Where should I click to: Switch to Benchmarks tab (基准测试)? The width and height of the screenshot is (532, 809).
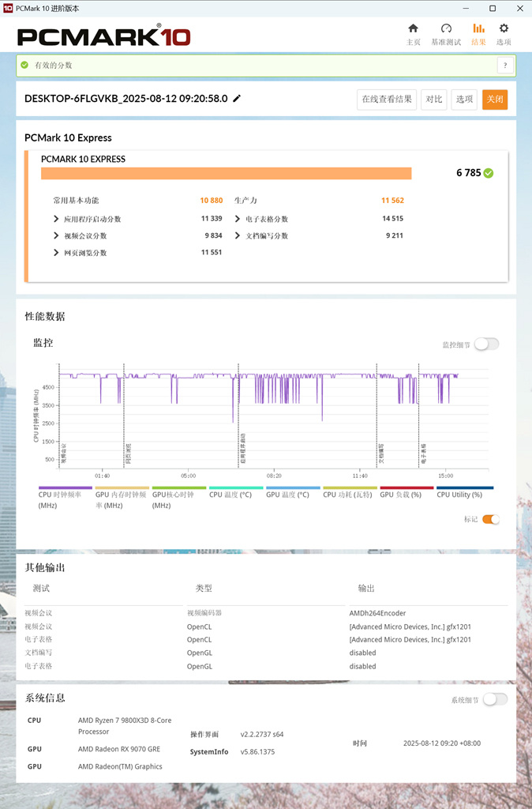coord(446,35)
